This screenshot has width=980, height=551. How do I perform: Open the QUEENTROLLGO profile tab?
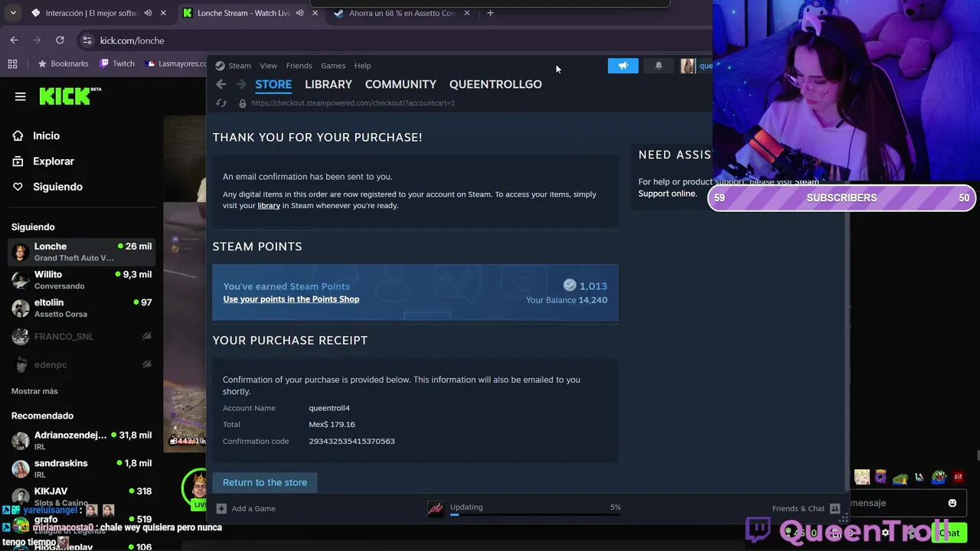pos(495,84)
